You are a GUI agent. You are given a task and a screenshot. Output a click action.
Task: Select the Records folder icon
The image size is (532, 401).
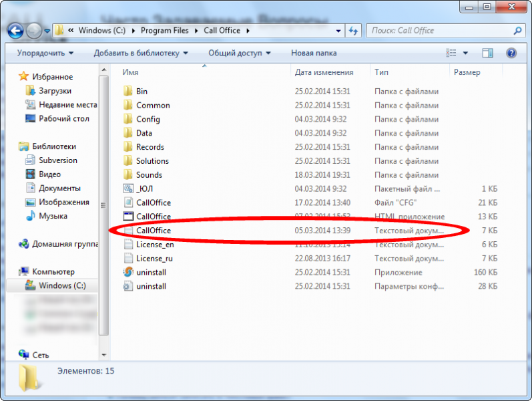(128, 147)
